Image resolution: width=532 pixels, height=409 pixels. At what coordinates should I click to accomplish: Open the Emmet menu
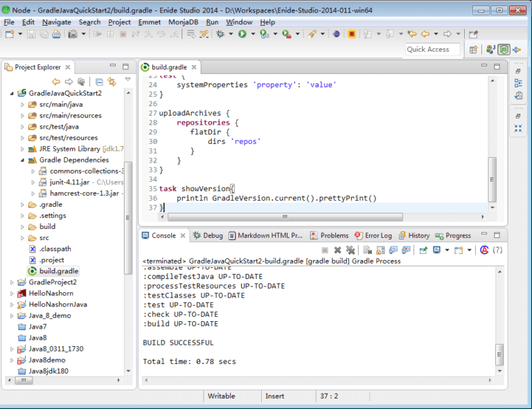click(x=149, y=22)
